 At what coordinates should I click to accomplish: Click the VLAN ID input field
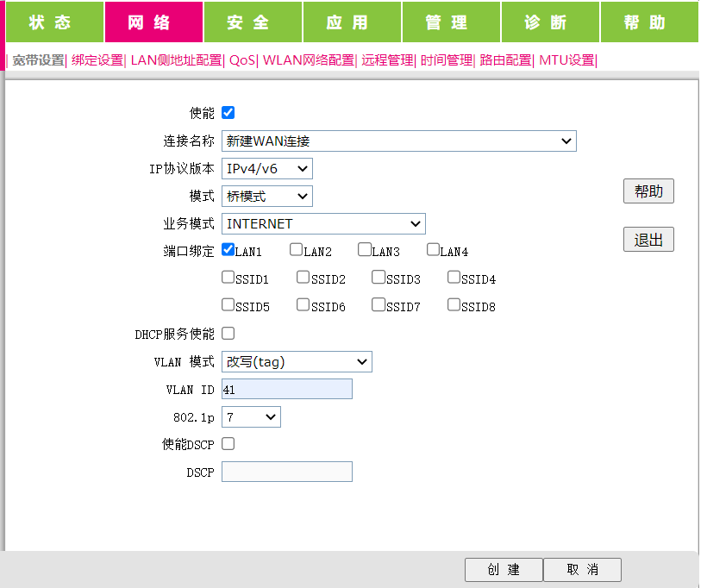[x=287, y=389]
